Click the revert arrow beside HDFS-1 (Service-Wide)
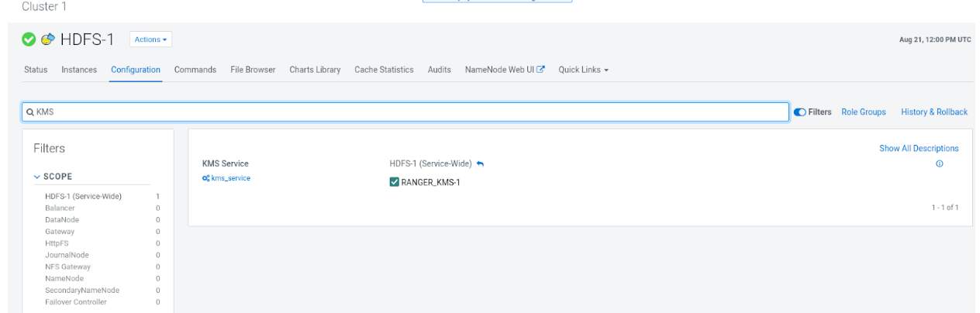Screen dimensions: 980x313 tap(481, 163)
